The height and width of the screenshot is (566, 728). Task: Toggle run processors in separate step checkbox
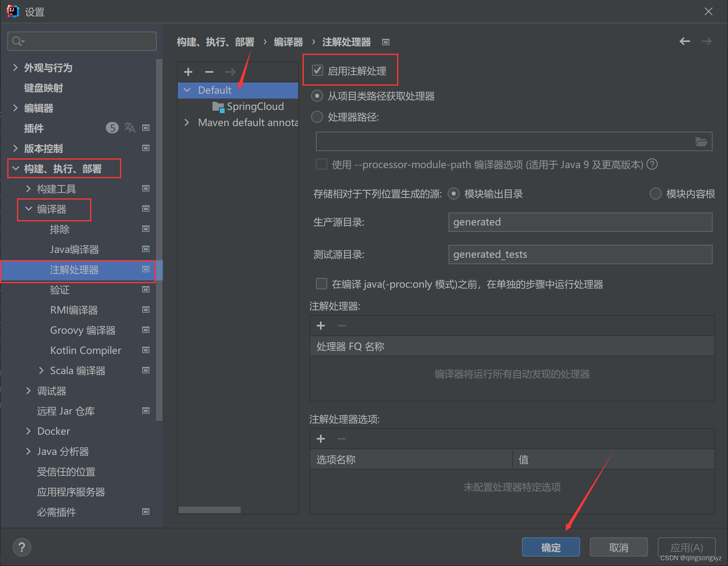[322, 284]
